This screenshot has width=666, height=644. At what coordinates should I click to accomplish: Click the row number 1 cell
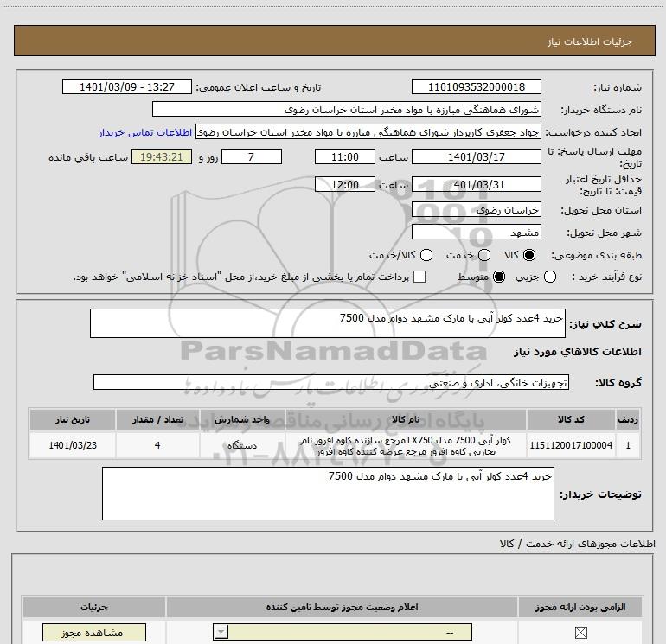click(628, 445)
